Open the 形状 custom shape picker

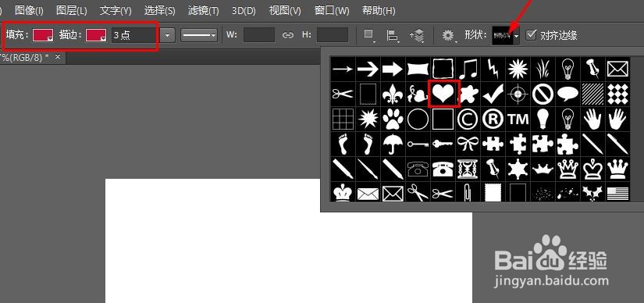[x=506, y=36]
